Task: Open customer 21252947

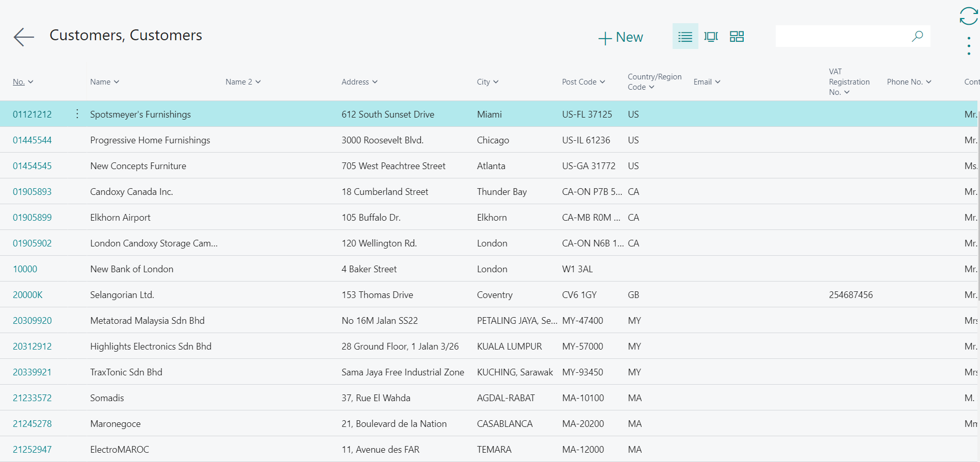Action: click(32, 450)
